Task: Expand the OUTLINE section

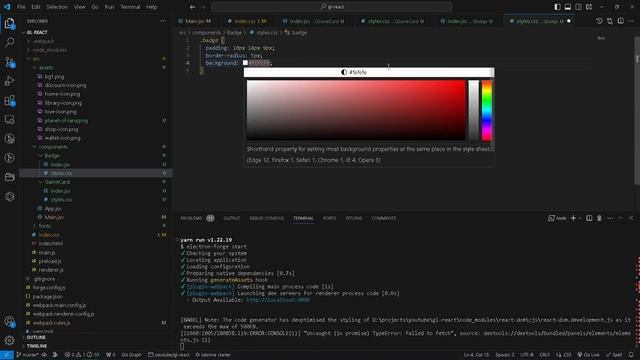Action: (96, 338)
